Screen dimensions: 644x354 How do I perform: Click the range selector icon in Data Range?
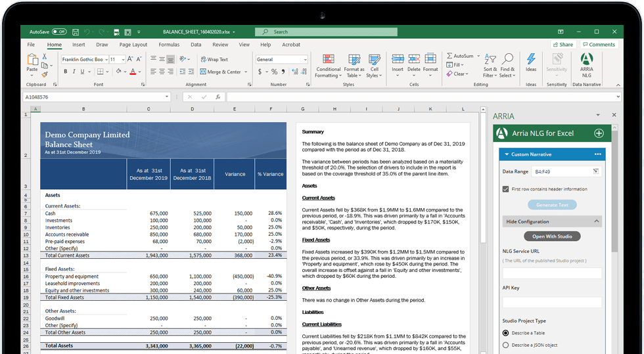595,171
